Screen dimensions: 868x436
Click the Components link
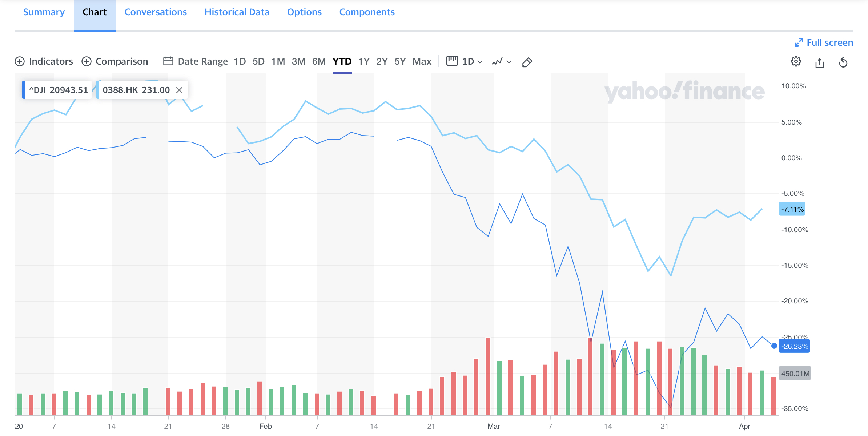click(x=367, y=12)
